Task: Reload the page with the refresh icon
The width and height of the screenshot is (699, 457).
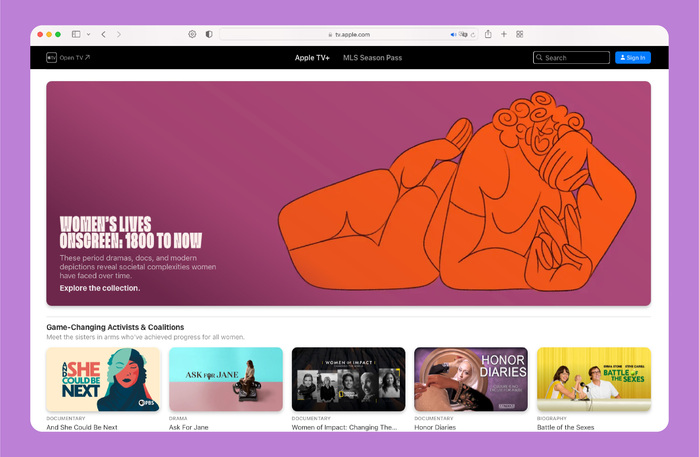Action: (473, 34)
